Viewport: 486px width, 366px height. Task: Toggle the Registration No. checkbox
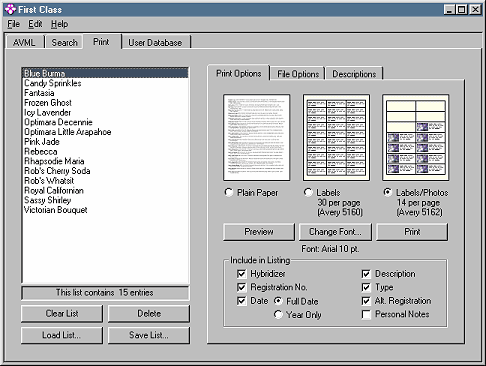(242, 287)
